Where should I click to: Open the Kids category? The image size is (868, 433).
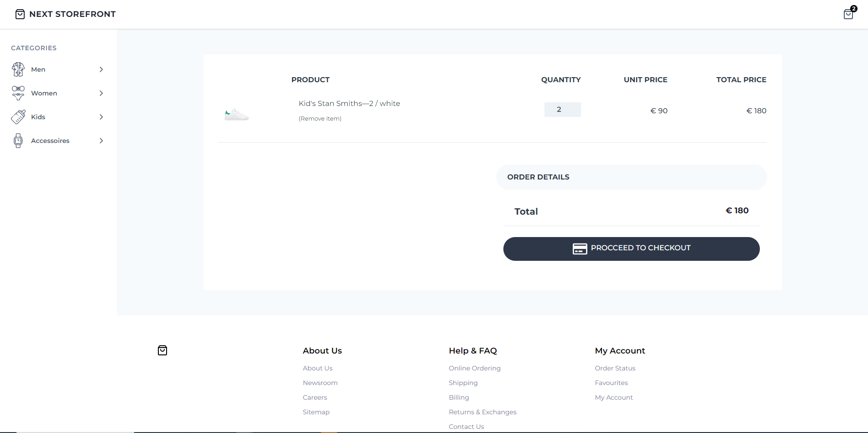coord(38,117)
